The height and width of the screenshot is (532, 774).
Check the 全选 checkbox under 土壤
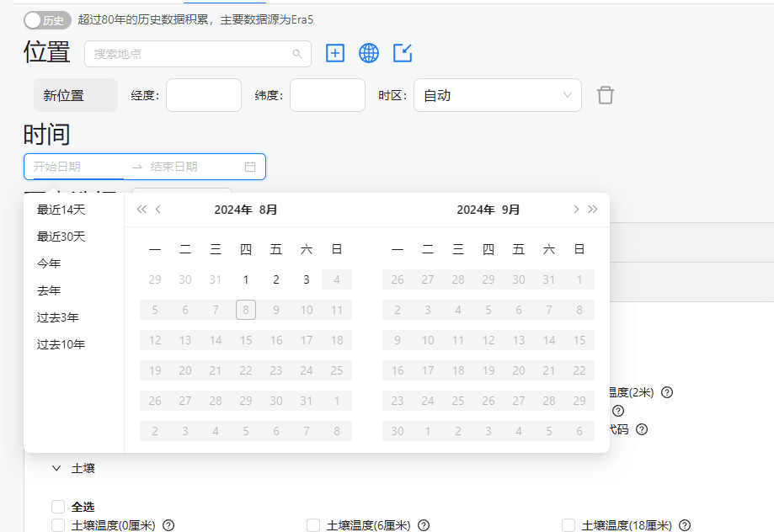tap(58, 507)
